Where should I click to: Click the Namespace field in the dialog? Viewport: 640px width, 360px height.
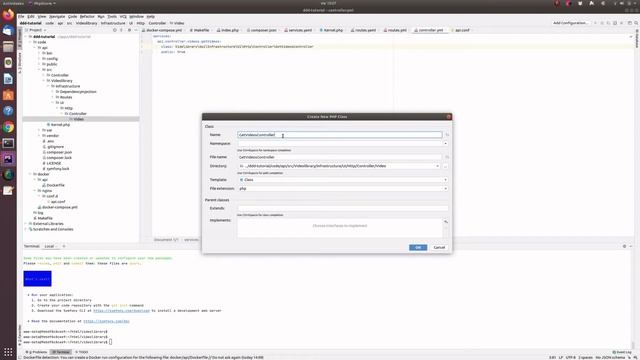pyautogui.click(x=340, y=144)
